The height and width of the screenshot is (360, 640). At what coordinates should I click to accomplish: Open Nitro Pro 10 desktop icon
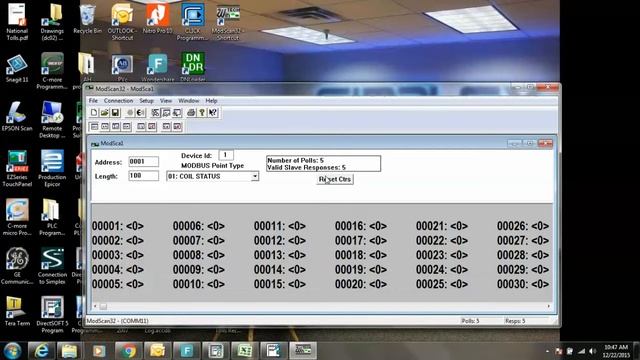(158, 19)
